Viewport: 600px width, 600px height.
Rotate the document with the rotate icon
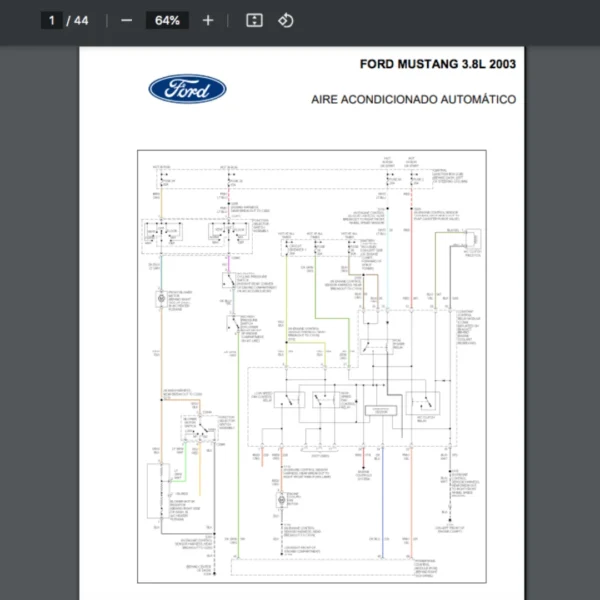click(286, 20)
